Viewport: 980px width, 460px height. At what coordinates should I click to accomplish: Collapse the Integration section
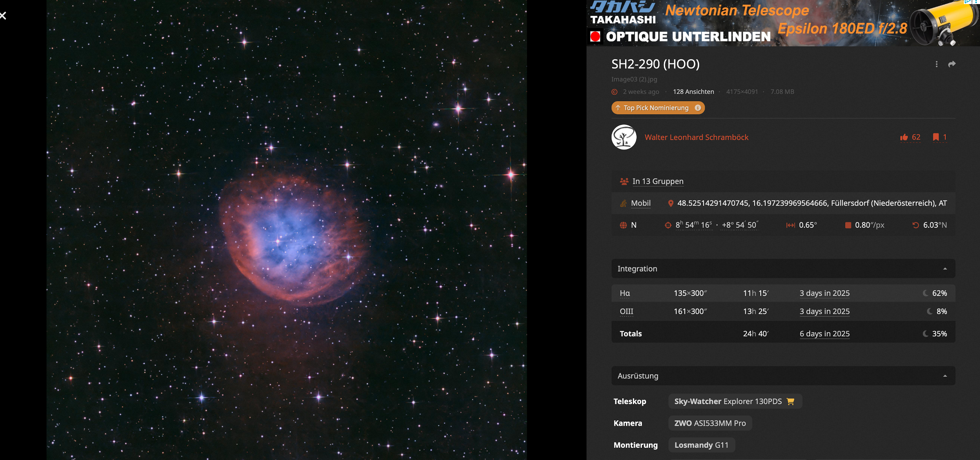click(x=944, y=269)
